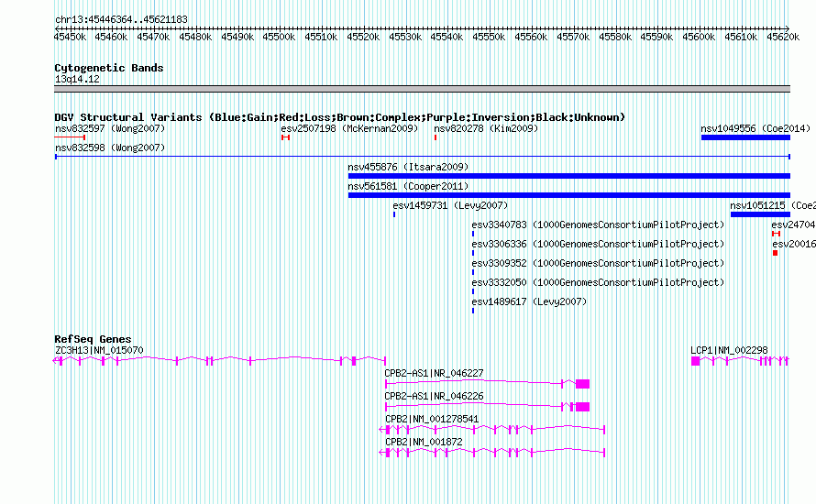Select the thick blue nsv455876 gain bar
This screenshot has height=504, width=816.
pyautogui.click(x=569, y=176)
